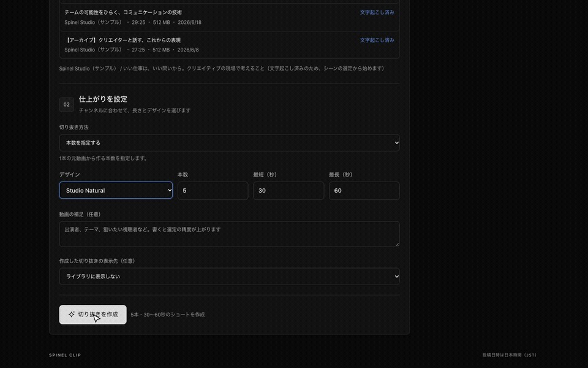Click the 仕上がりを設定 heading
This screenshot has width=588, height=368.
[x=103, y=99]
